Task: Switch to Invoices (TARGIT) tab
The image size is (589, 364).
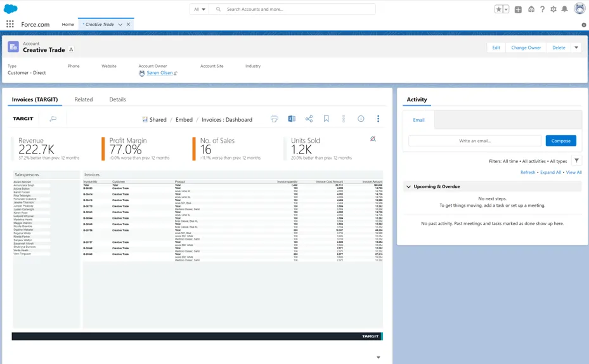Action: 35,100
